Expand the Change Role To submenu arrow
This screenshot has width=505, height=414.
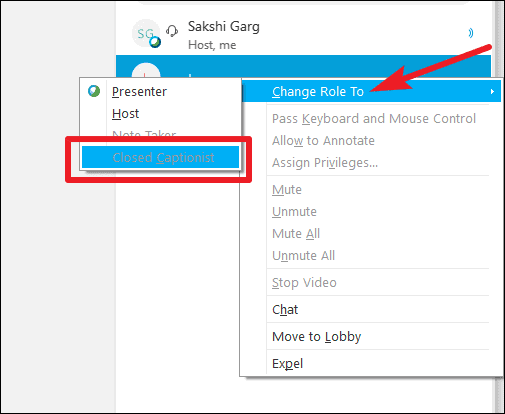tap(492, 91)
